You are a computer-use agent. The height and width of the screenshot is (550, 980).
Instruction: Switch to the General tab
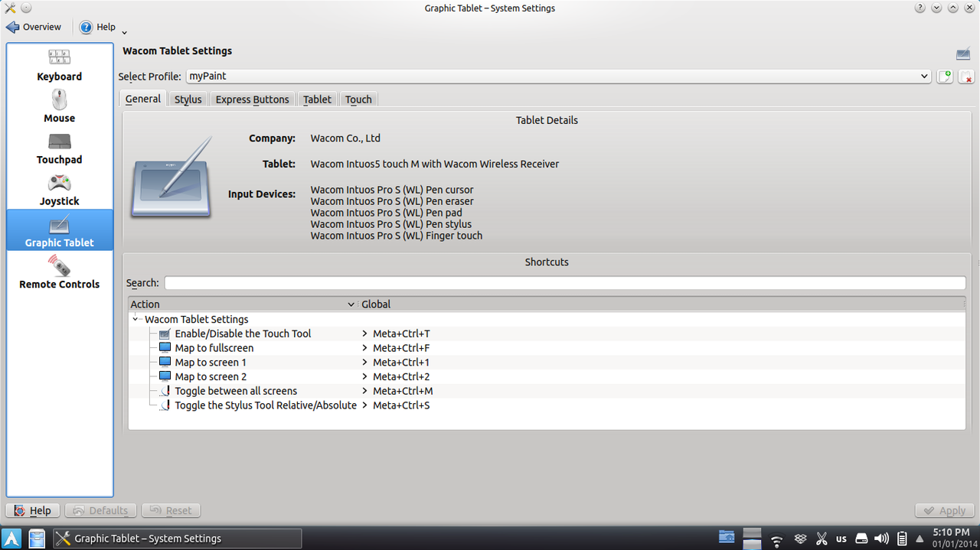pyautogui.click(x=143, y=99)
